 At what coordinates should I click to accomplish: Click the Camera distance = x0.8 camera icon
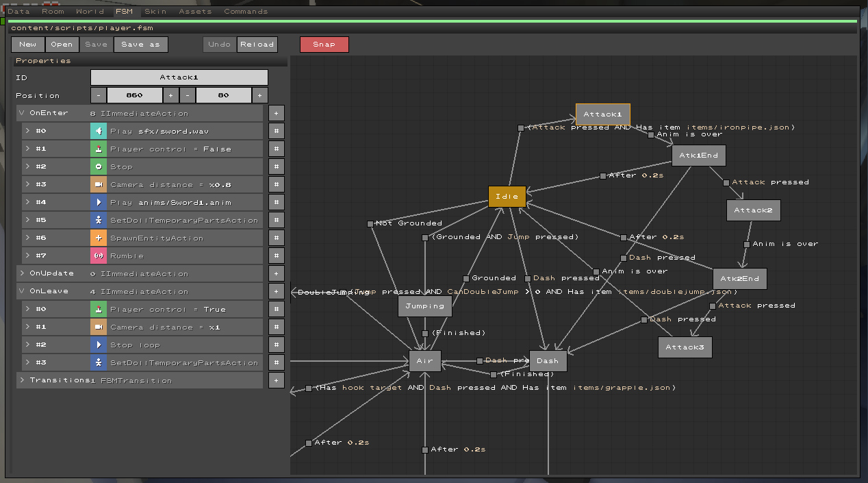[99, 184]
